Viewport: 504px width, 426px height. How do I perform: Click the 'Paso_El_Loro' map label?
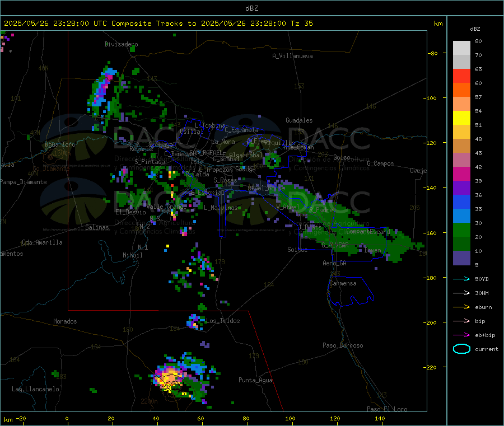(387, 409)
